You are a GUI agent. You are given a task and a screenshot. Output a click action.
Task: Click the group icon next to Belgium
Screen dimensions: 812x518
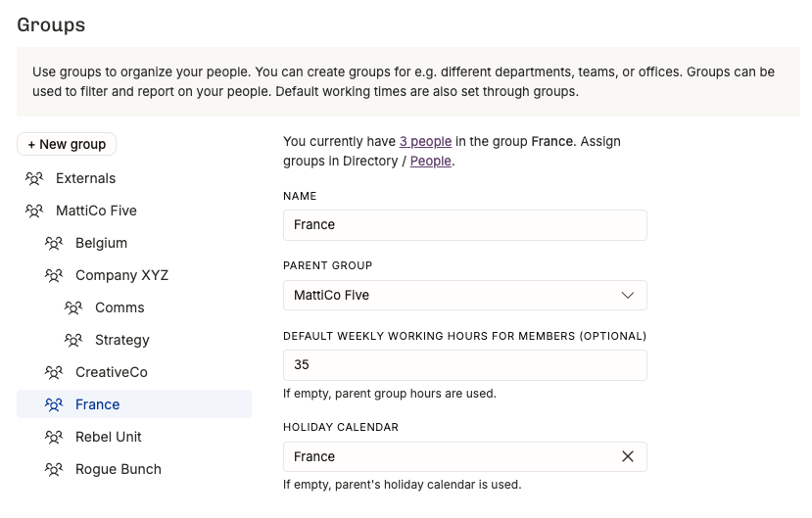pos(54,243)
